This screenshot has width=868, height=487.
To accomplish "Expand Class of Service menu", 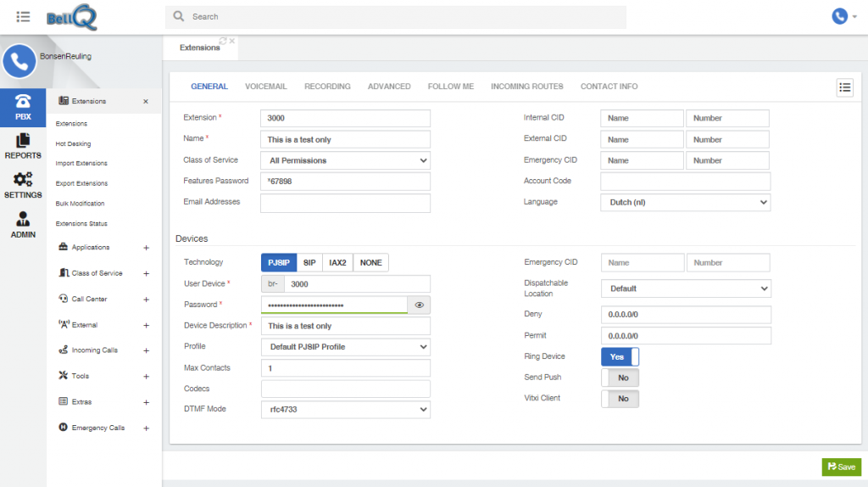I will coord(146,274).
